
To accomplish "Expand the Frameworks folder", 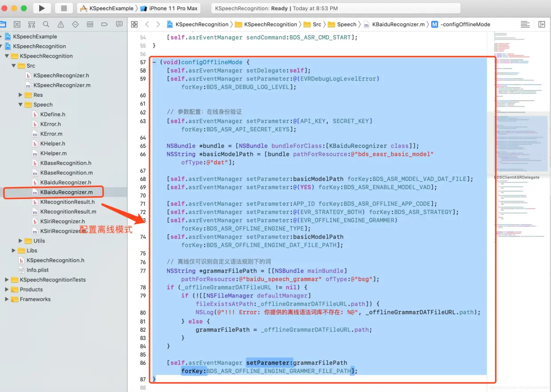I will [7, 299].
